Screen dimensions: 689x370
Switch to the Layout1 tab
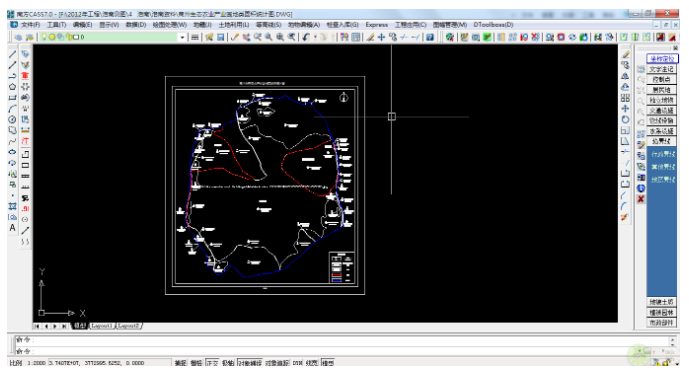coord(102,326)
